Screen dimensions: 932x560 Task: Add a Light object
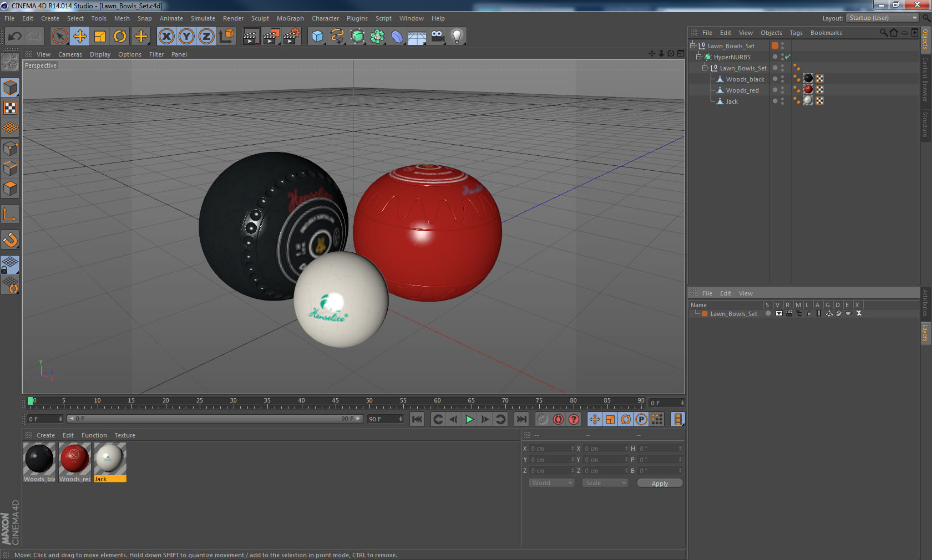pos(457,37)
